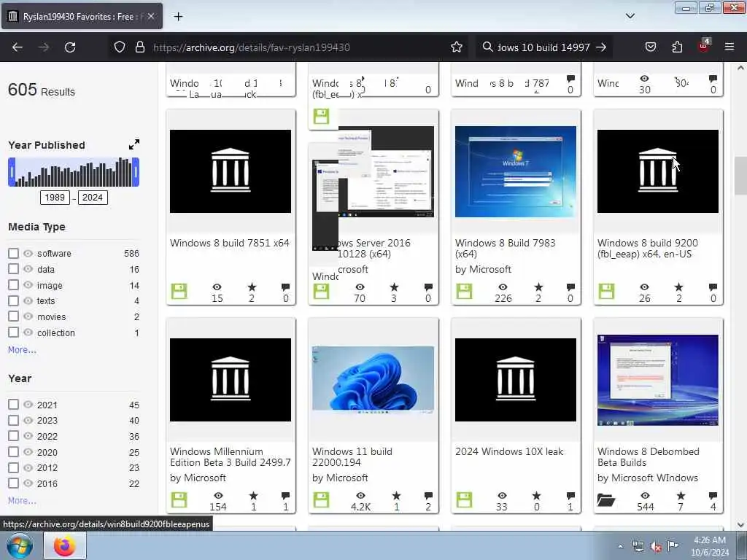Click the tracking protection shield icon
Viewport: 747px width, 560px height.
(120, 47)
